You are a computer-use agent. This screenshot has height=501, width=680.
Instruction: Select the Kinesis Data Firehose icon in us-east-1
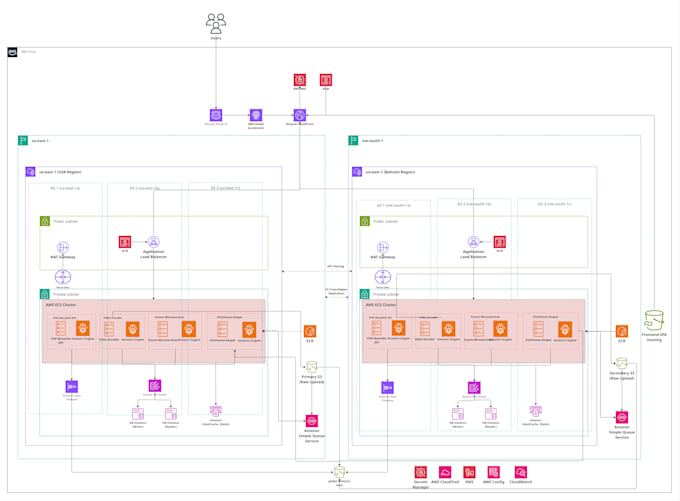72,386
